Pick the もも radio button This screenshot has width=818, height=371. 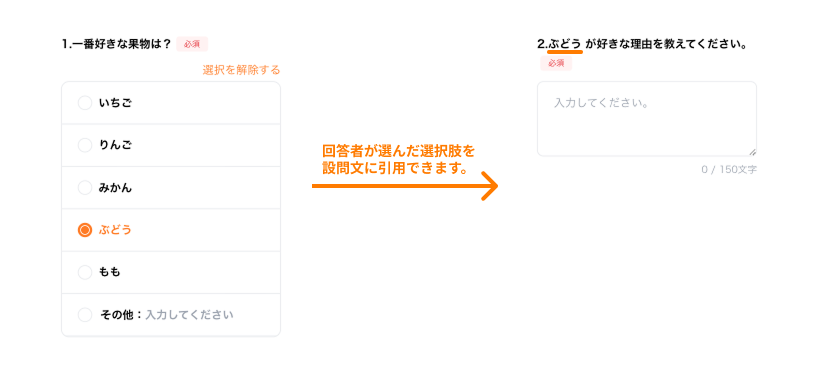tap(85, 272)
